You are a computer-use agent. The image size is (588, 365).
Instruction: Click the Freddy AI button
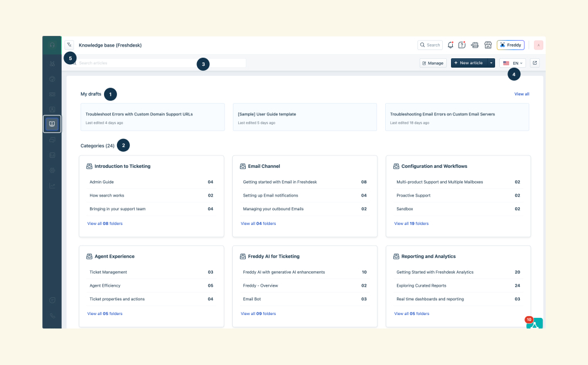[510, 45]
